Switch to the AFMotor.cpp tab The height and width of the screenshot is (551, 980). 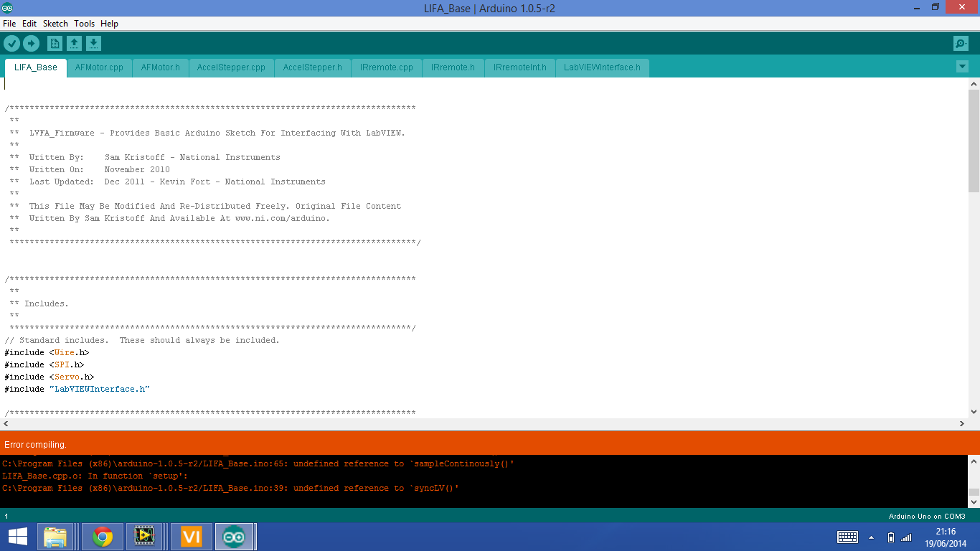(99, 67)
